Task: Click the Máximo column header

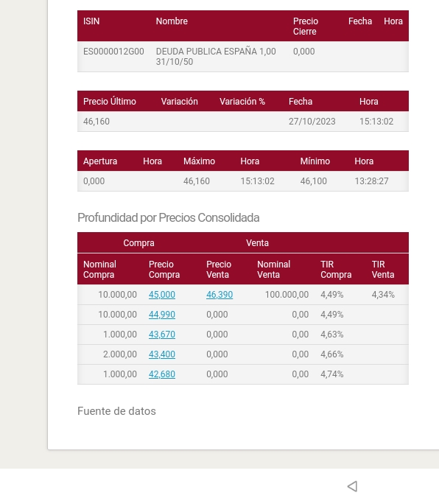Action: tap(200, 161)
